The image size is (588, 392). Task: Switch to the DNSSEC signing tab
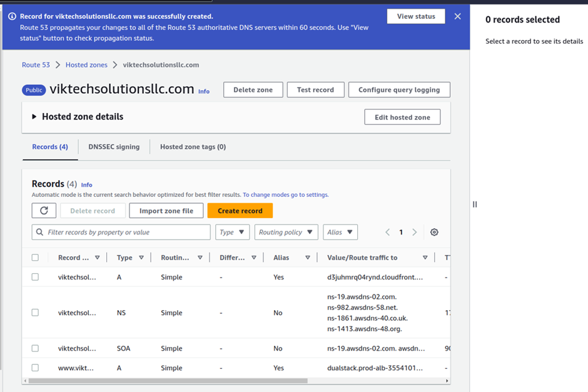[114, 147]
